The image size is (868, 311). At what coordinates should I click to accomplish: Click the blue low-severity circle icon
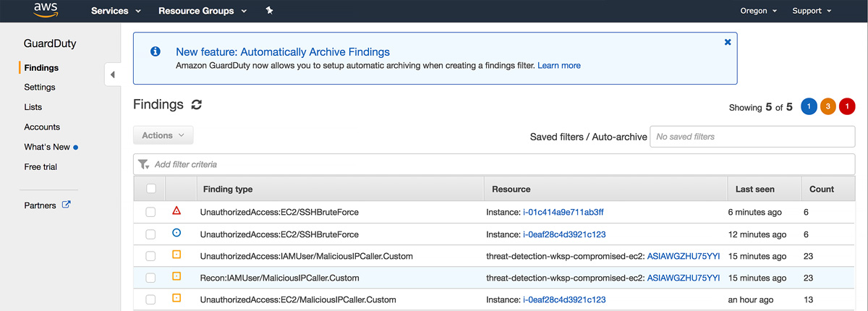click(176, 234)
